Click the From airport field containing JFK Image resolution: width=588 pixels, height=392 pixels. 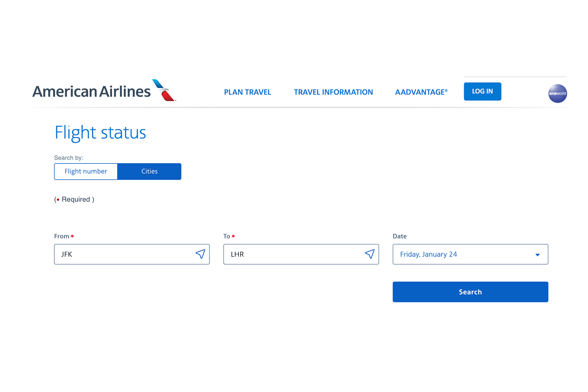point(125,254)
